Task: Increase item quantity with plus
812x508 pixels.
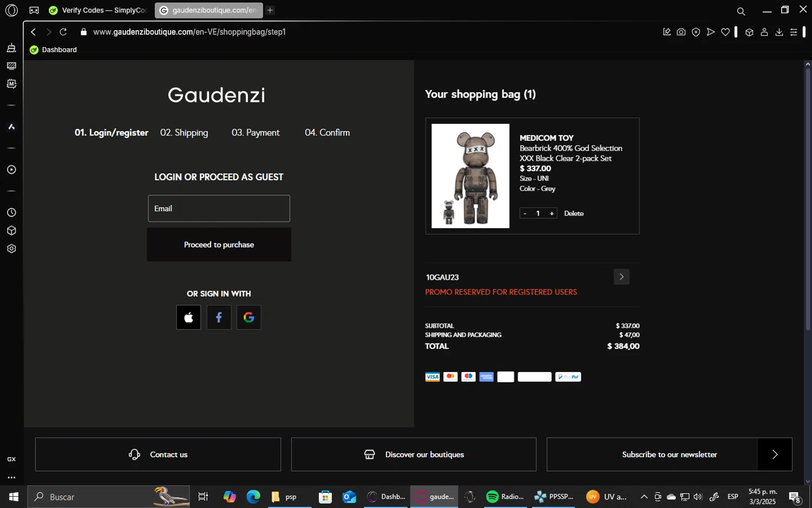Action: (x=552, y=213)
